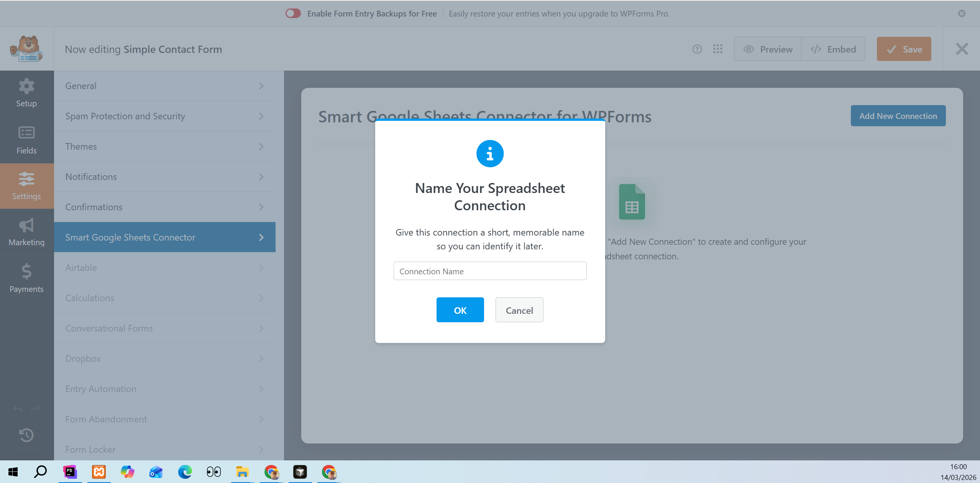Screen dimensions: 980x483
Task: Cancel the spreadsheet connection dialog
Action: 519,310
